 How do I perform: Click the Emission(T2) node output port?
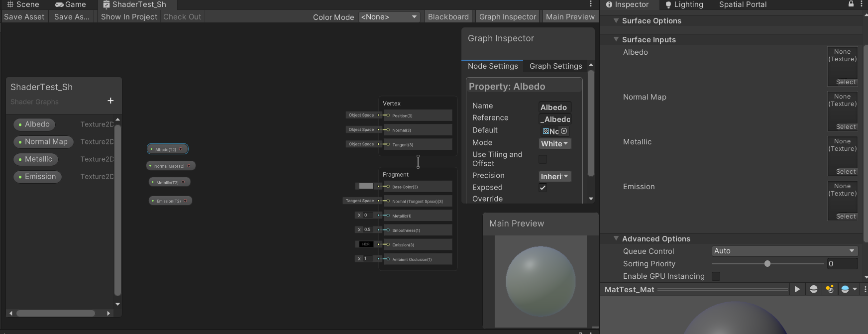(185, 201)
